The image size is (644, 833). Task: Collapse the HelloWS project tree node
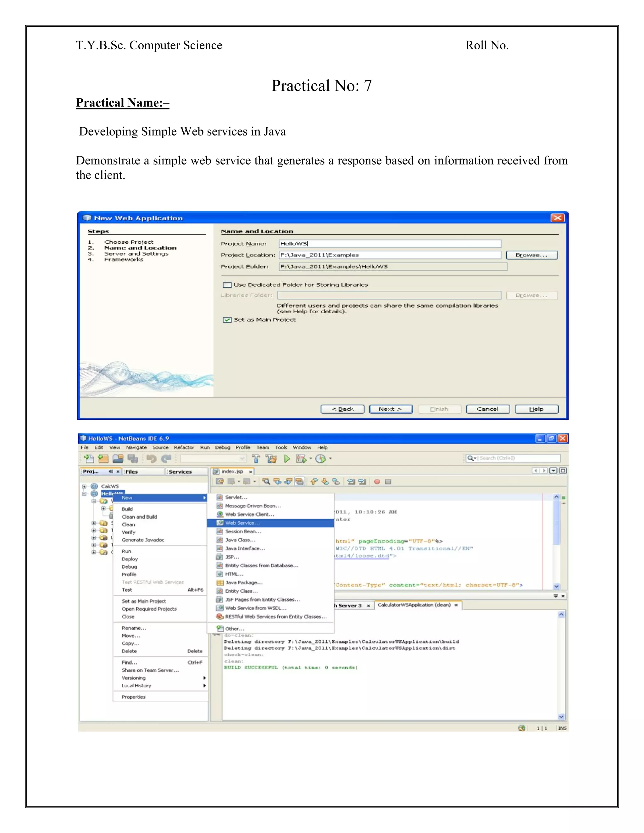click(x=84, y=494)
